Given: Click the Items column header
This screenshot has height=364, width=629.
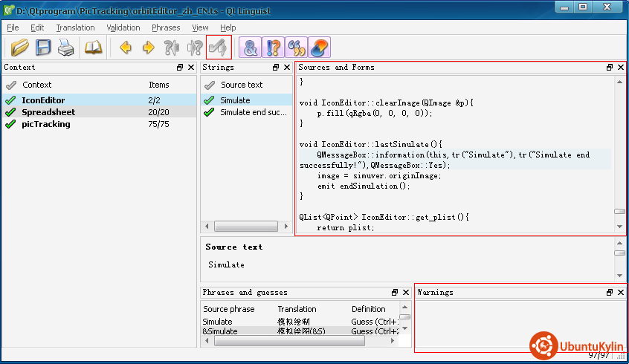Looking at the screenshot, I should (x=159, y=85).
